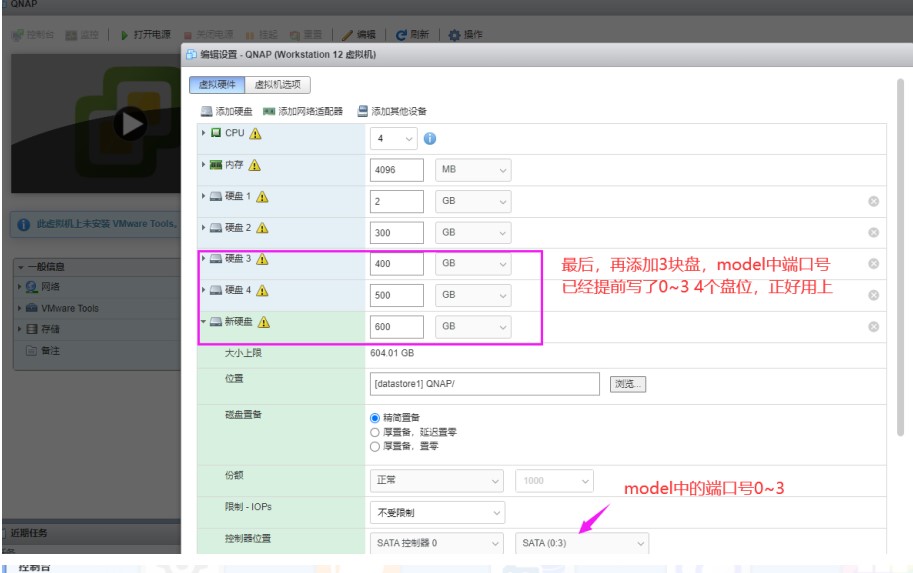Viewport: 913px width, 573px height.
Task: Expand the 硬盘 4 row
Action: pyautogui.click(x=203, y=289)
